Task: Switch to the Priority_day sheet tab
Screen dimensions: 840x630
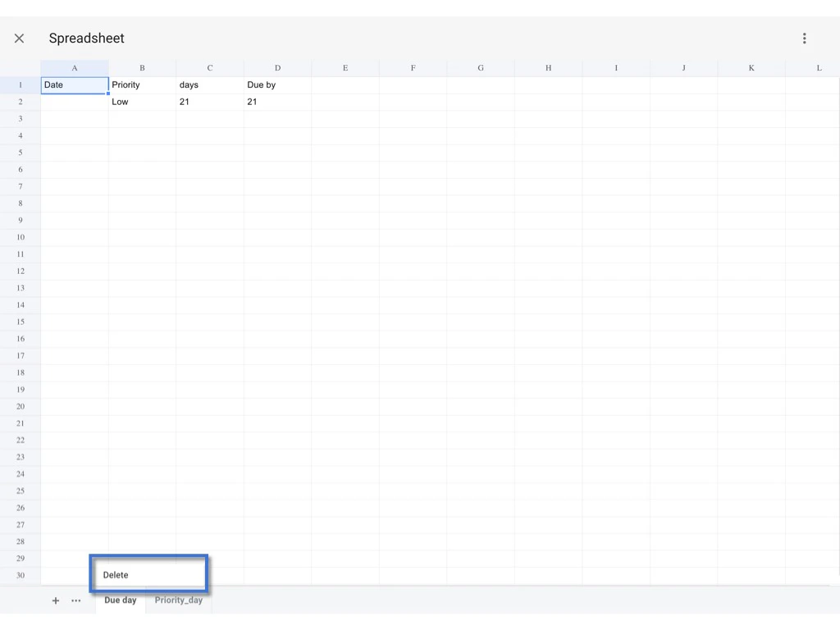Action: (x=179, y=600)
